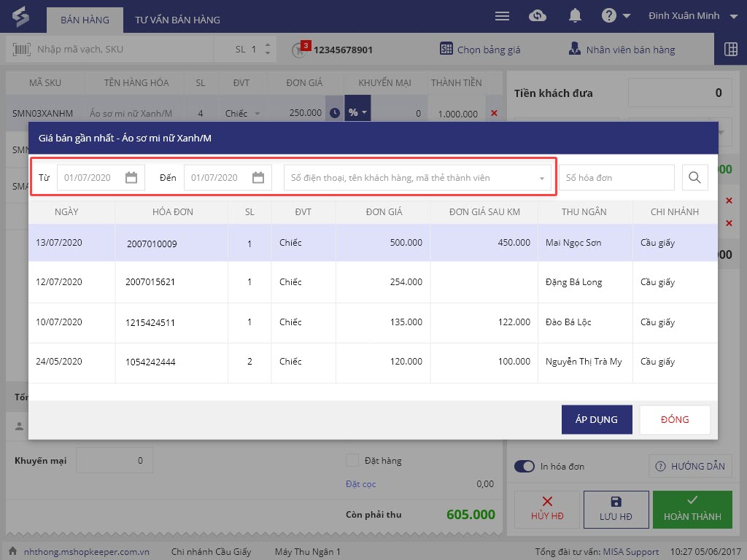Open the percent discount type dropdown
Screen dimensions: 747x560
357,113
